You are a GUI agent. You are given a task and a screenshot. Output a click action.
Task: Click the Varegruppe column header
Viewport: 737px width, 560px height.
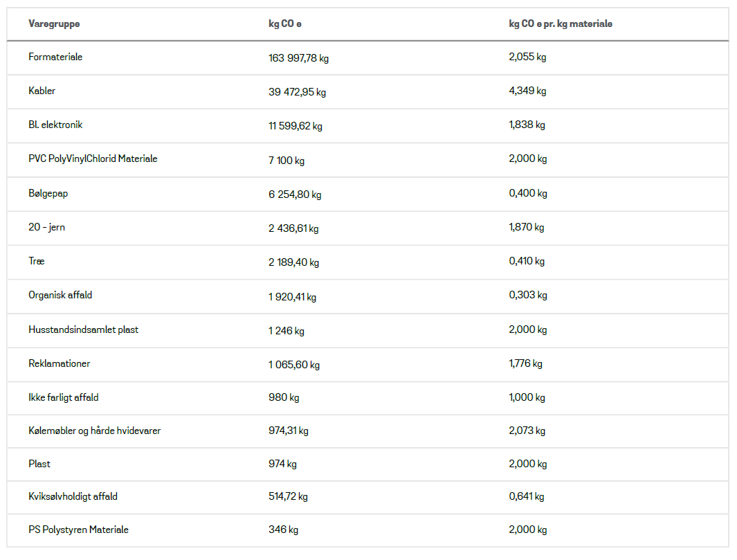coord(54,24)
